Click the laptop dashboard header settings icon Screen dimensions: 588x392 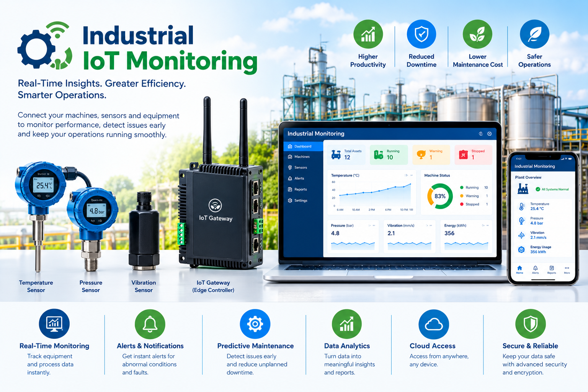[489, 134]
